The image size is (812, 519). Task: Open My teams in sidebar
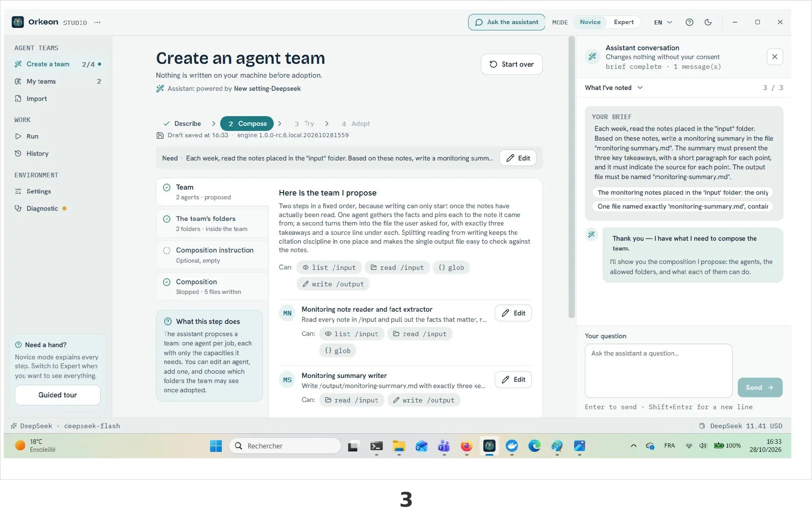[x=58, y=81]
